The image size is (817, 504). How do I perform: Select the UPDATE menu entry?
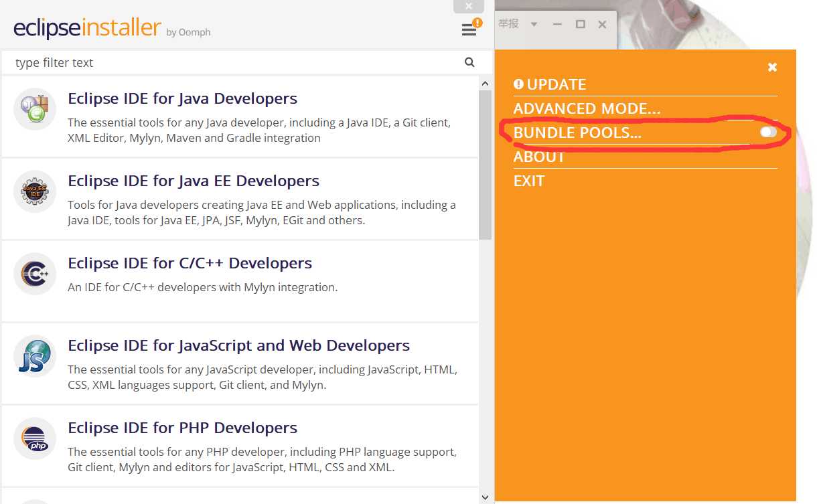tap(550, 84)
